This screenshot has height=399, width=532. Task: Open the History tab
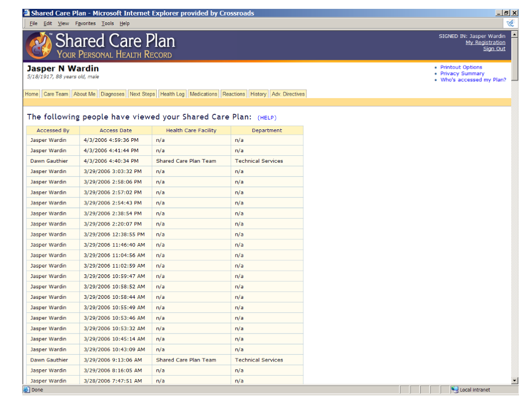[x=258, y=94]
